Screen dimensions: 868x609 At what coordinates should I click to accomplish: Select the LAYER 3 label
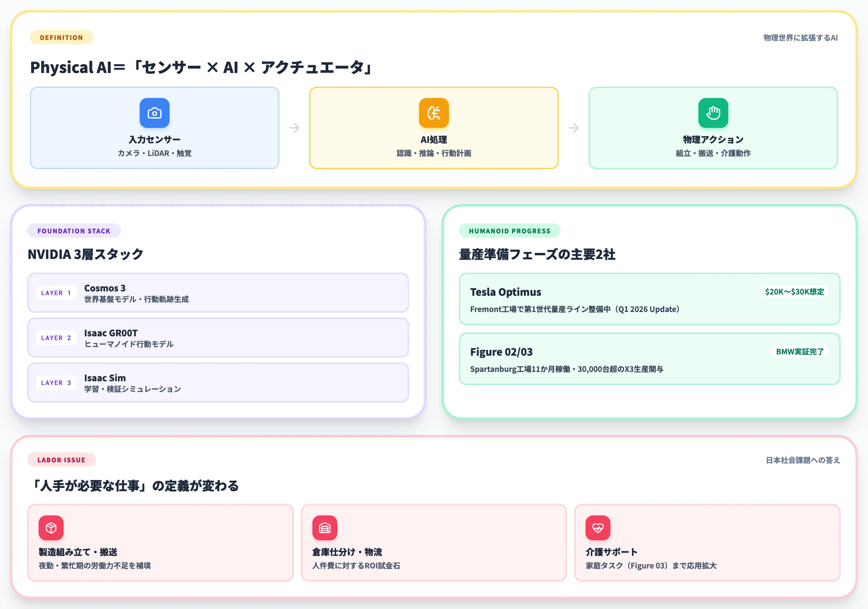tap(56, 383)
